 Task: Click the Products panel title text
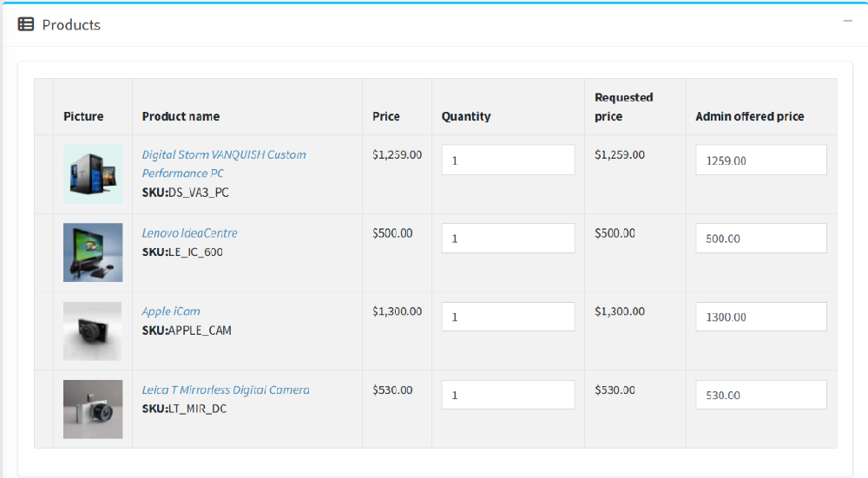click(71, 25)
